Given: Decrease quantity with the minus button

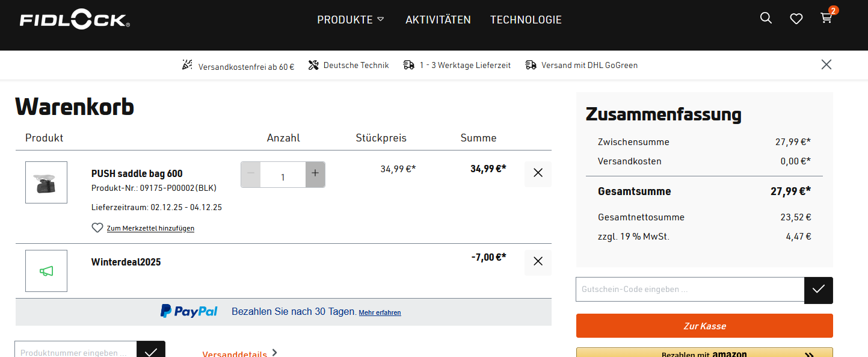Looking at the screenshot, I should pyautogui.click(x=251, y=174).
